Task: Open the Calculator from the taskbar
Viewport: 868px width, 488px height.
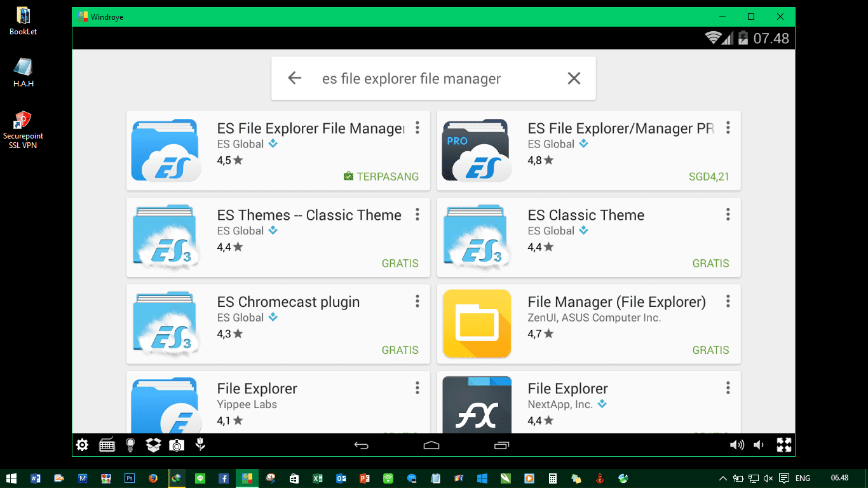Action: point(553,478)
